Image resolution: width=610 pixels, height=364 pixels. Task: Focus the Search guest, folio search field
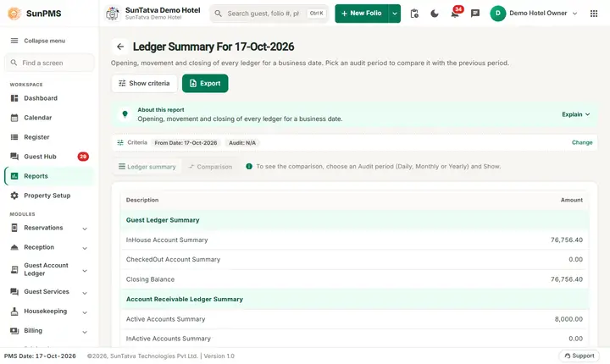(269, 14)
